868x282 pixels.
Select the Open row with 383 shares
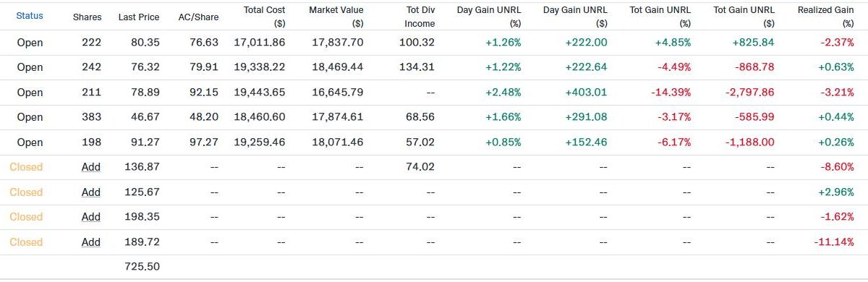click(434, 117)
